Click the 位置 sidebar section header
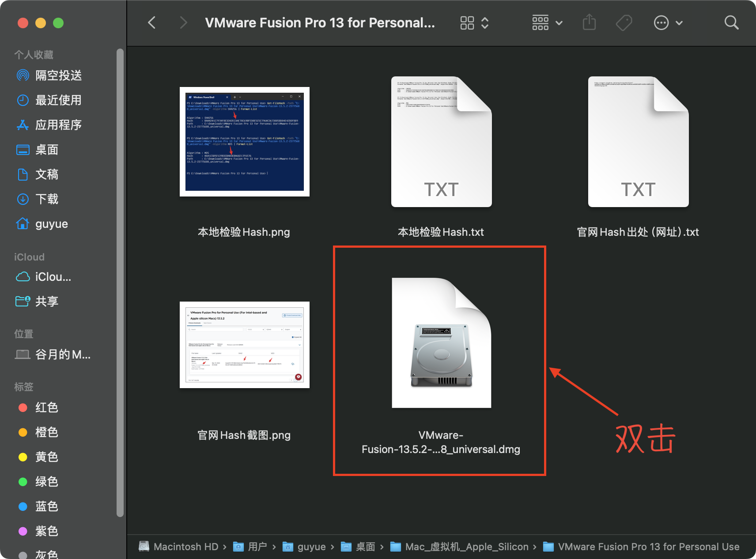The image size is (756, 559). coord(24,334)
